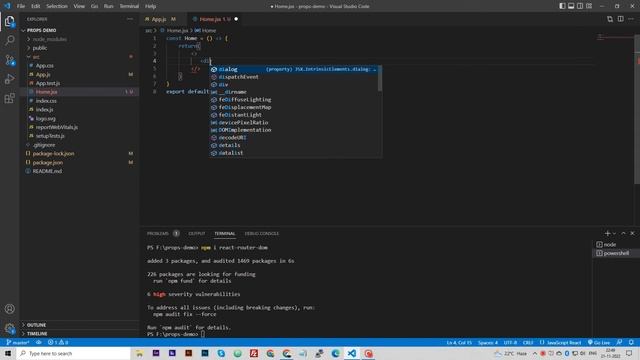640x360 pixels.
Task: Open the Source Control view
Action: click(9, 60)
